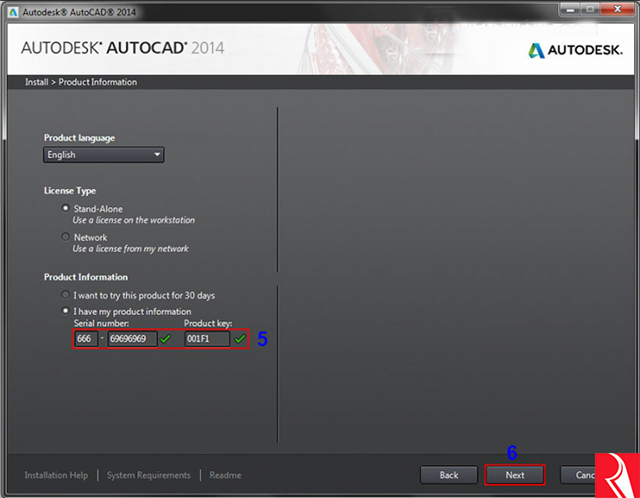Select 'I have my product information'
Screen dimensions: 640x498
pos(66,311)
